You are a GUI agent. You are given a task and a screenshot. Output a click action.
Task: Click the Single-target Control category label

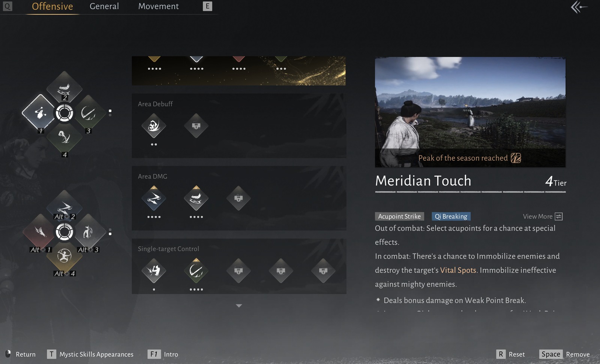(168, 249)
